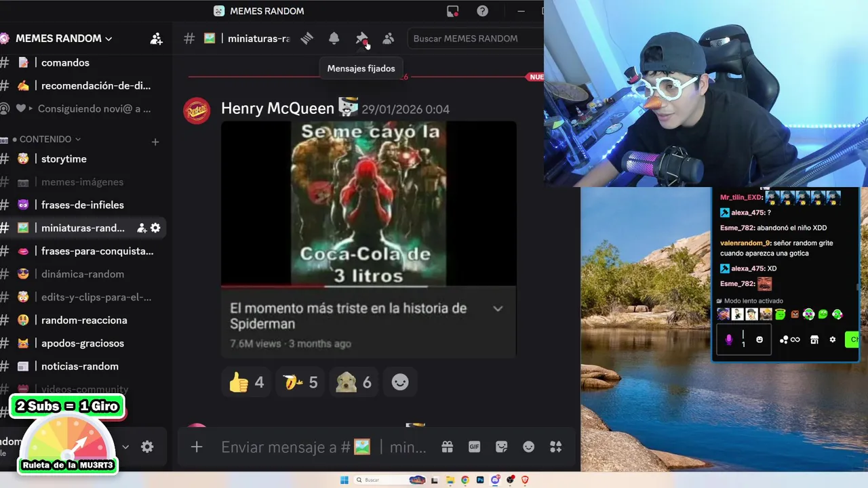Open Henry McQueen's profile by username

[x=277, y=108]
